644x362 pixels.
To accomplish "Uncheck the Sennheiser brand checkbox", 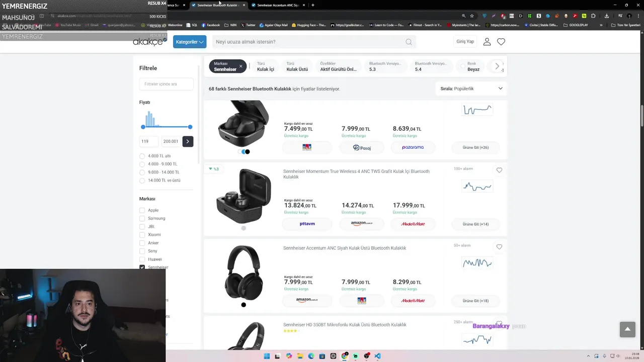I will [142, 267].
